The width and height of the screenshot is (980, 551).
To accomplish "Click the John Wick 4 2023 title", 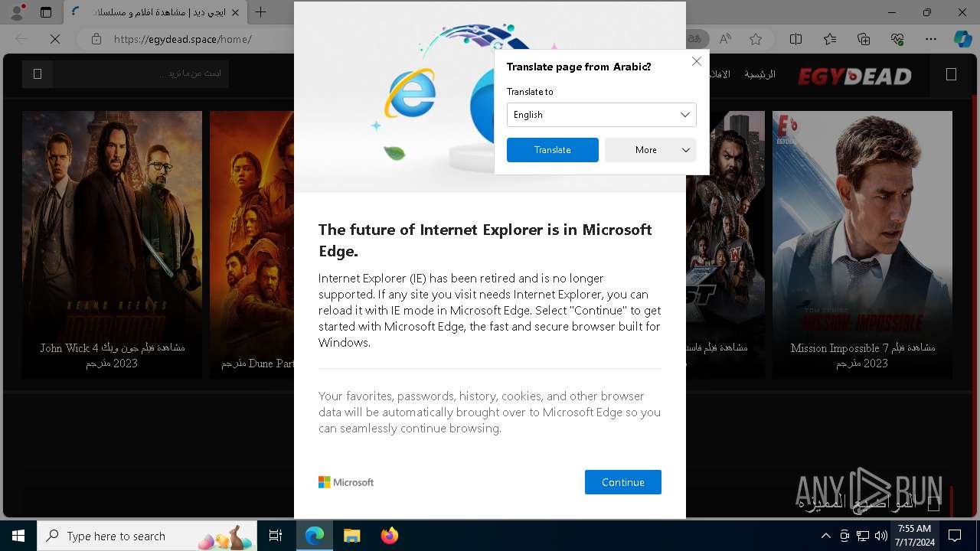I will (112, 355).
